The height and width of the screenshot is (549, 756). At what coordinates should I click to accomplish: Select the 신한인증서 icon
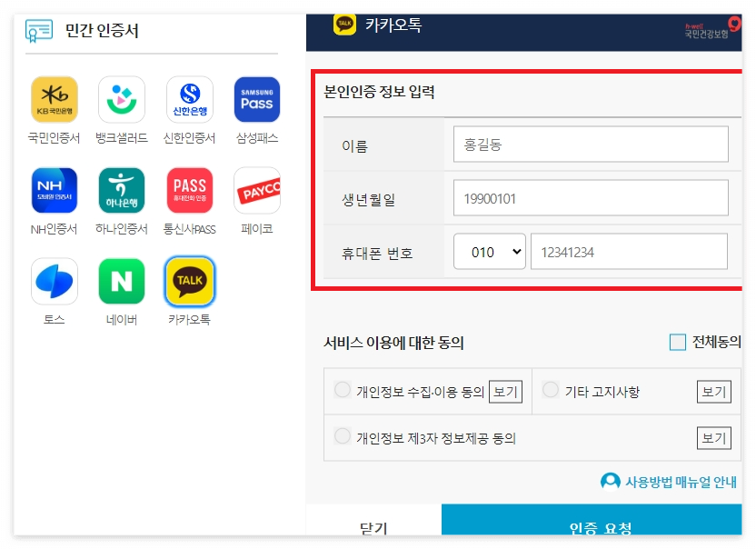[190, 99]
